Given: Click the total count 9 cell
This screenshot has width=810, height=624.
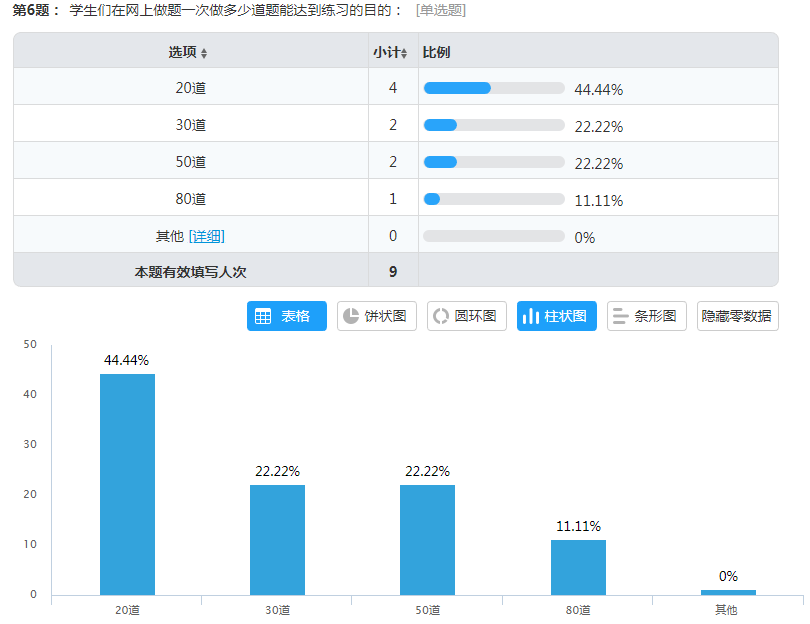Looking at the screenshot, I should point(393,272).
